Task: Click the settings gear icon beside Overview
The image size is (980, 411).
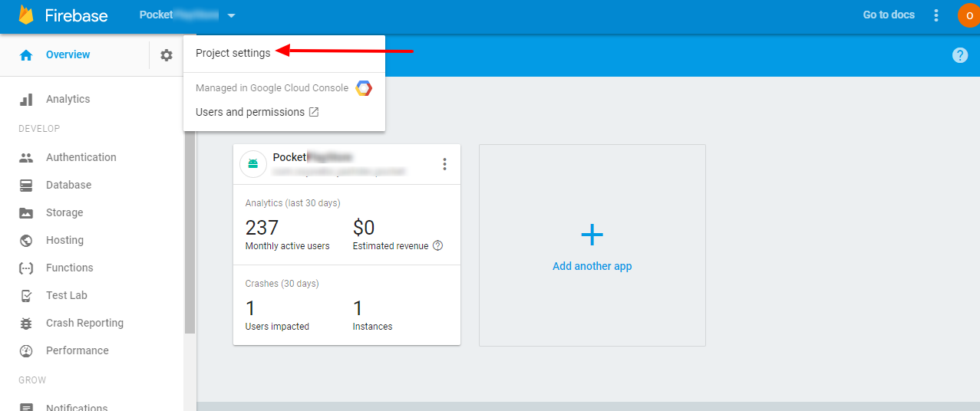Action: click(167, 55)
